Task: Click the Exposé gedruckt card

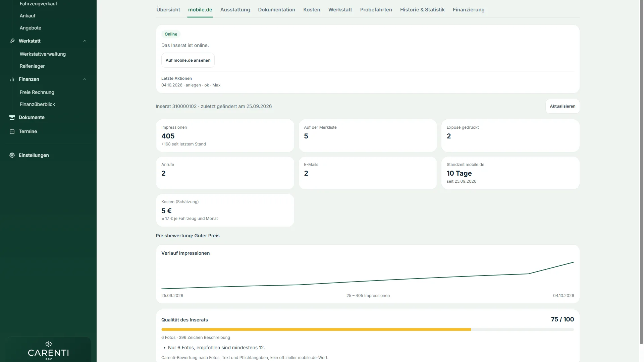Action: [510, 136]
